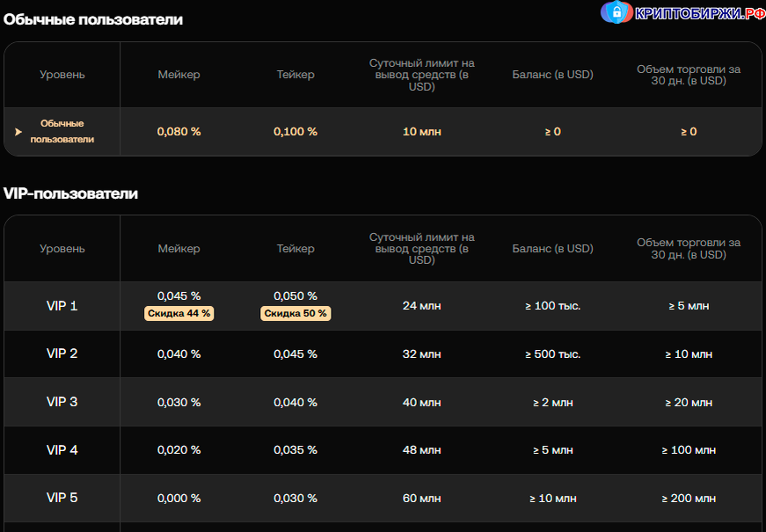Screen dimensions: 766x532
Task: Click VIP 5 taker fee 0,030 %
Action: [x=295, y=499]
